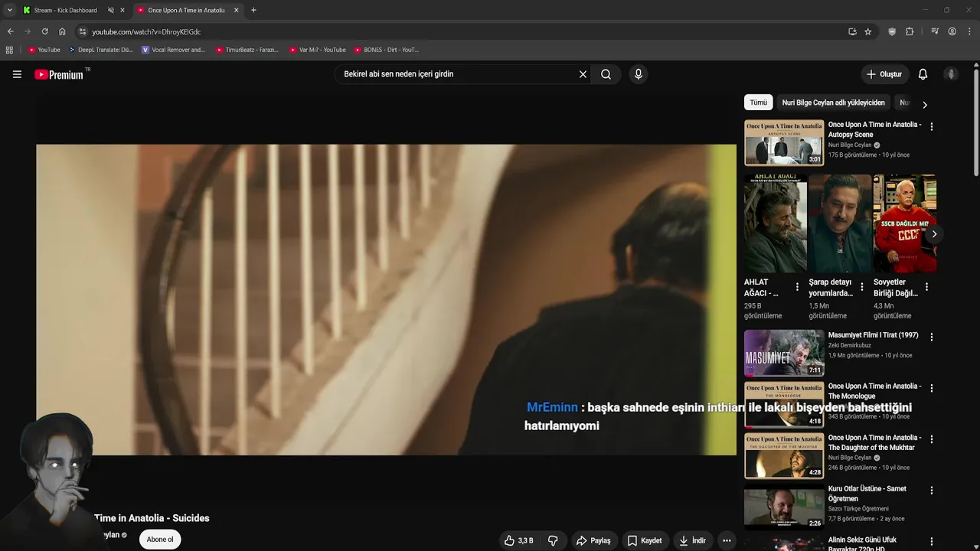Open Şarap detayı yorumlarda short
980x551 pixels.
coord(840,223)
